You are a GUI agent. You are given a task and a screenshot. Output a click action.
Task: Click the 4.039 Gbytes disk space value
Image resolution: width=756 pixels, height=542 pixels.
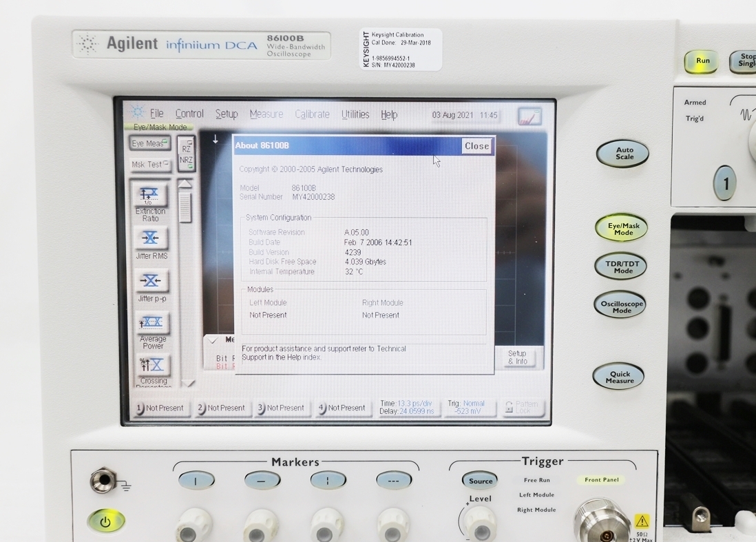(x=366, y=262)
